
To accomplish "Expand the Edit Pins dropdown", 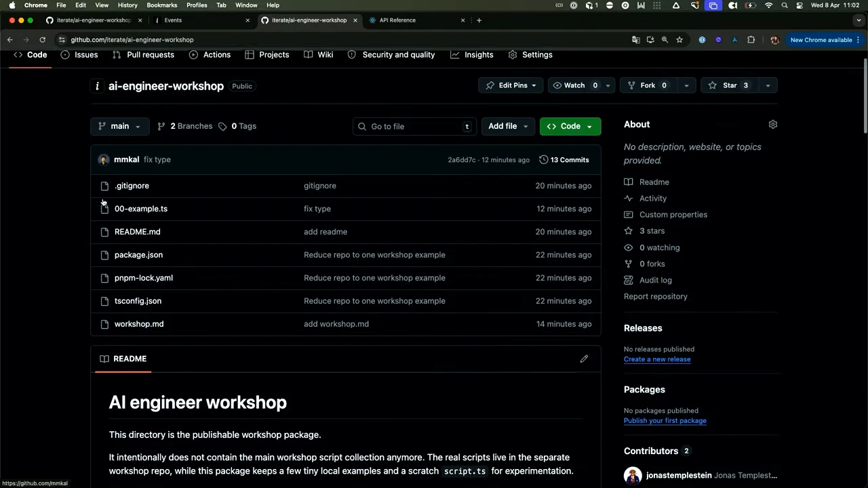I will point(511,85).
